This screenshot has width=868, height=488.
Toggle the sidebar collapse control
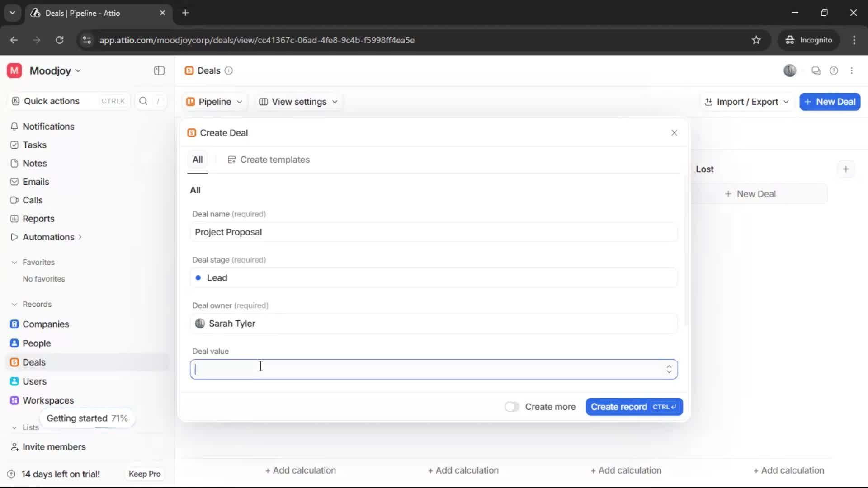point(159,70)
